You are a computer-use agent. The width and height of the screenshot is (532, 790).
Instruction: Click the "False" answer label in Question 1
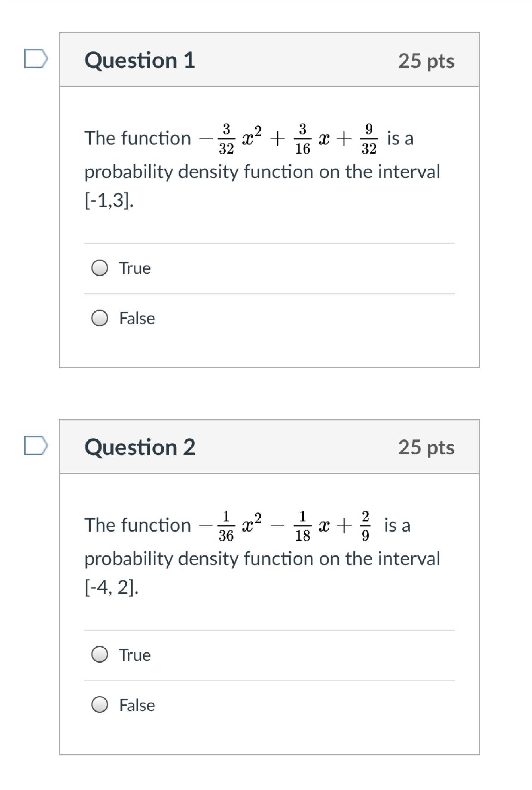click(x=137, y=318)
